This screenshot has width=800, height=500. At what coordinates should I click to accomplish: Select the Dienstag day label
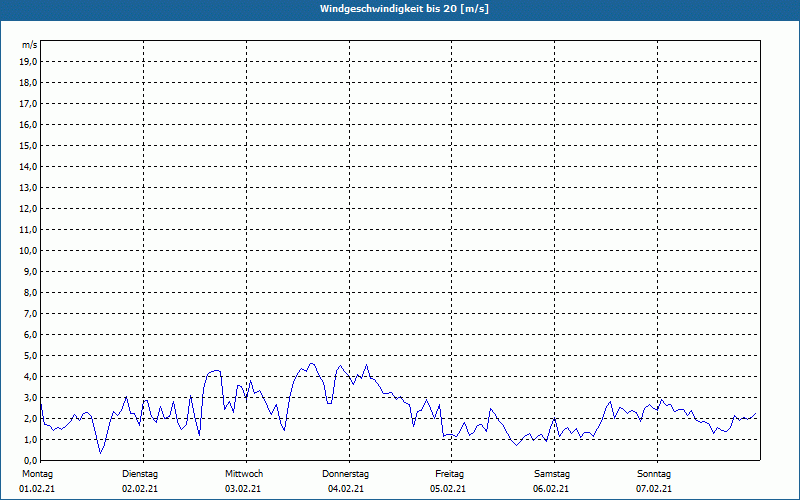(x=140, y=473)
